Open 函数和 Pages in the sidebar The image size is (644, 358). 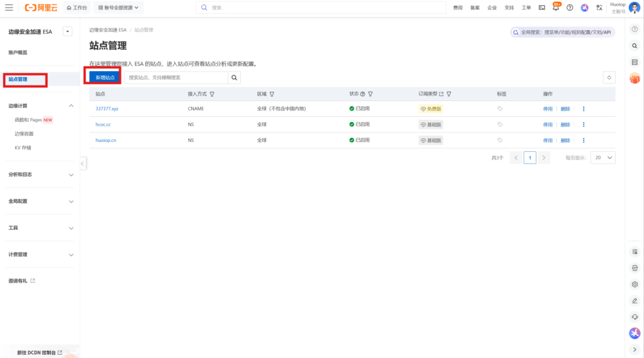[33, 119]
